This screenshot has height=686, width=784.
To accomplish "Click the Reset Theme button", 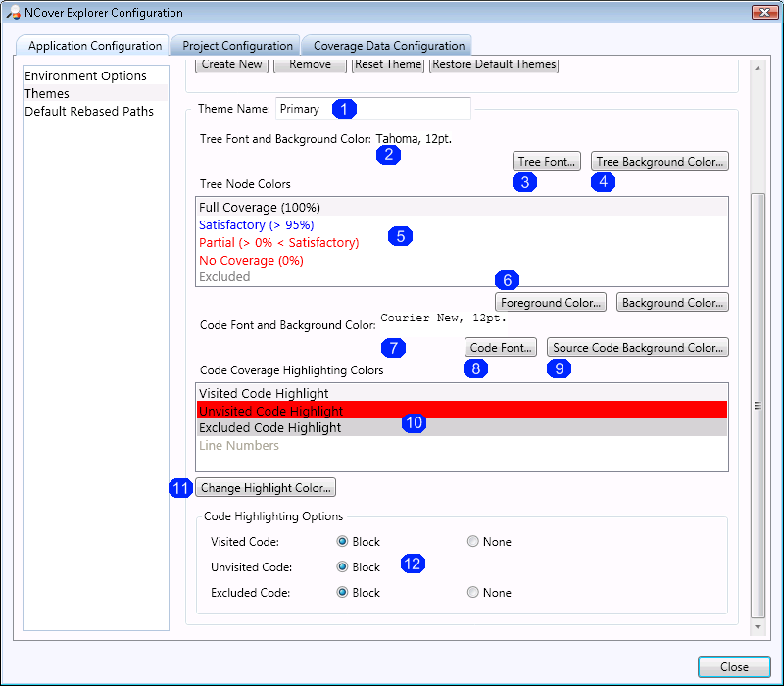I will point(388,65).
